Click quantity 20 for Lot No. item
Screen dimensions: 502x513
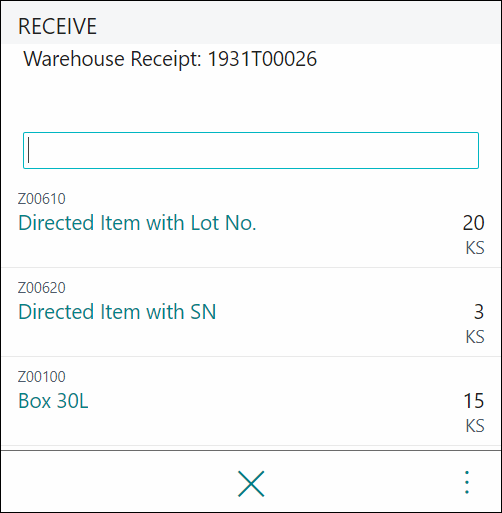pos(473,223)
